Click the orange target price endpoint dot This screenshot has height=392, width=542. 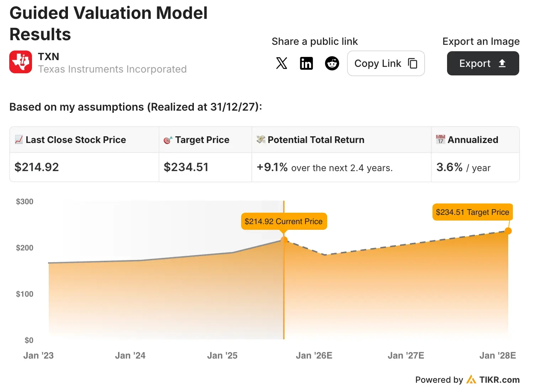point(508,231)
